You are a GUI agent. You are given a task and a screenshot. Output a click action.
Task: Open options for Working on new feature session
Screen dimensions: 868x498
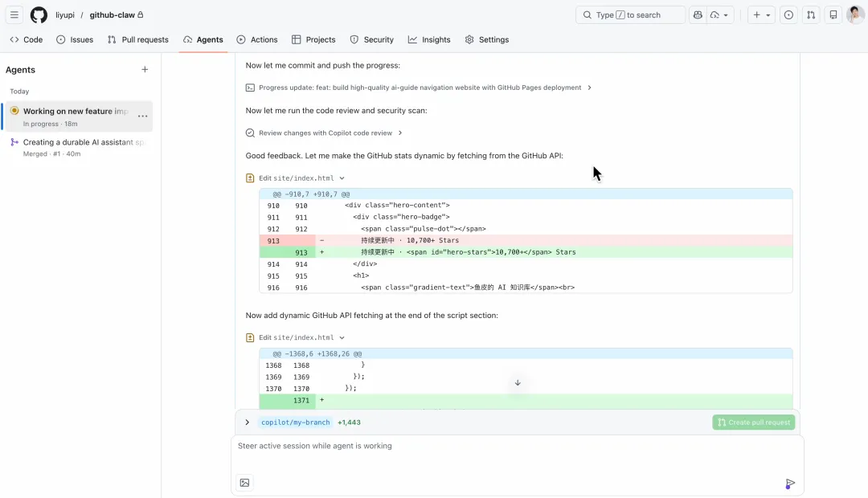tap(142, 116)
